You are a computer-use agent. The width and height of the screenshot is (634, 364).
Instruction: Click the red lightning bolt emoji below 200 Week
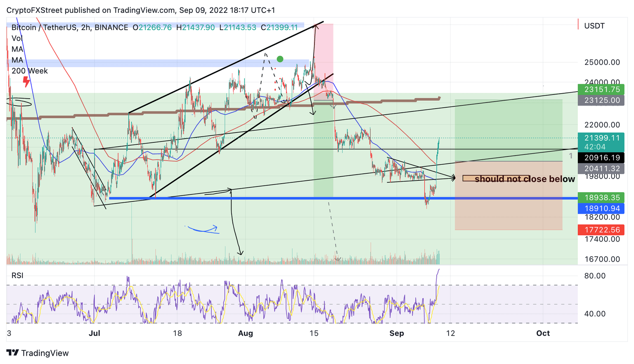click(26, 82)
